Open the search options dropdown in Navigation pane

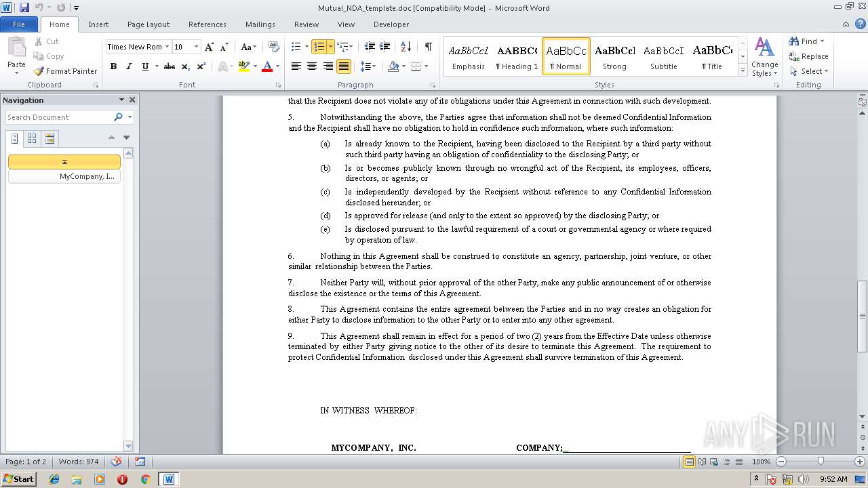pos(130,117)
